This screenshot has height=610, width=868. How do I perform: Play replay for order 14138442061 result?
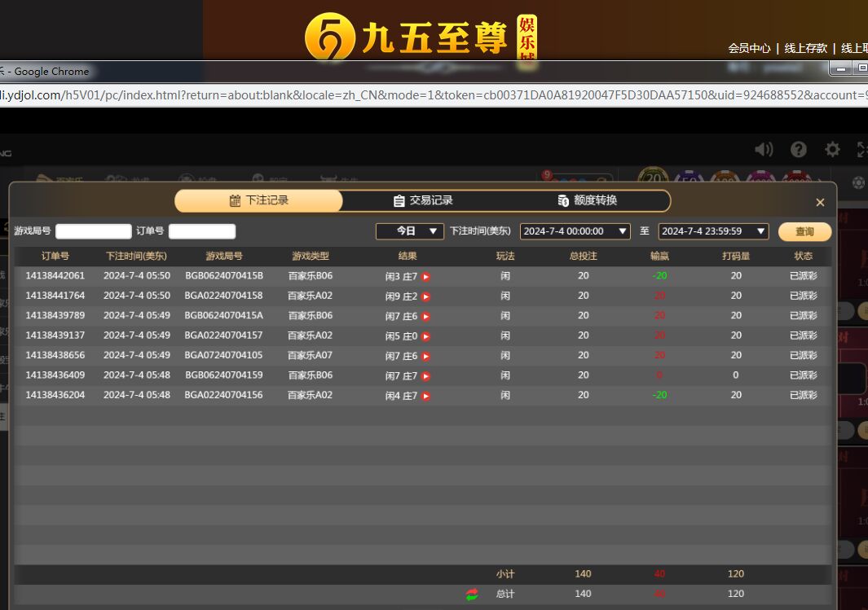pyautogui.click(x=425, y=277)
